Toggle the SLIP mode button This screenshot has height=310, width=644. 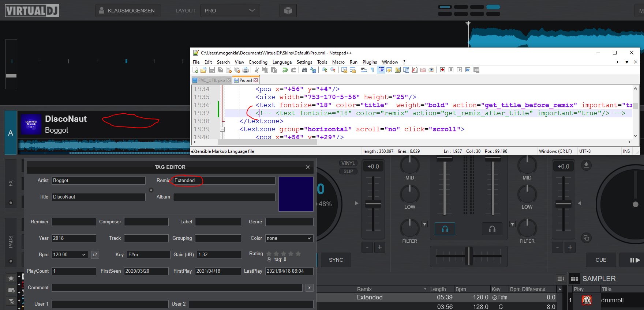click(x=348, y=171)
